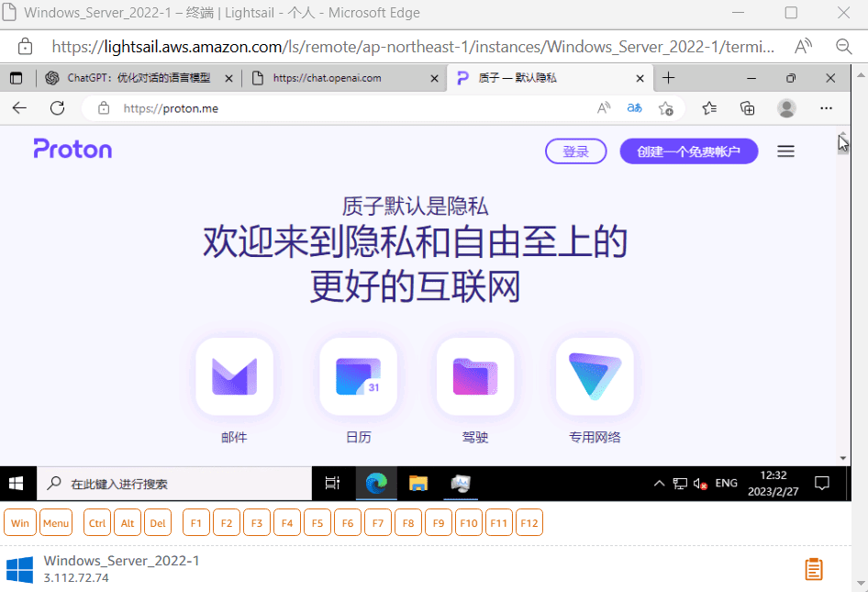
Task: Click the 登录 (Login) button
Action: 575,151
